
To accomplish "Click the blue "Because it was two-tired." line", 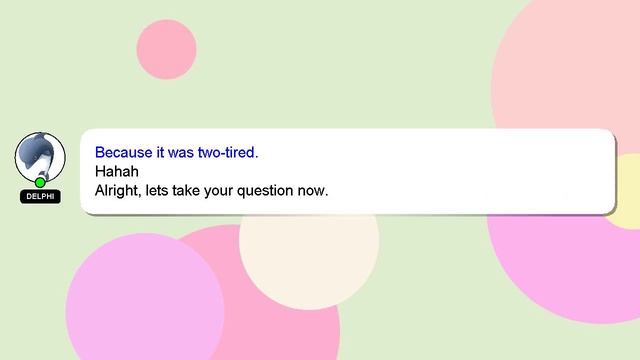I will click(176, 152).
